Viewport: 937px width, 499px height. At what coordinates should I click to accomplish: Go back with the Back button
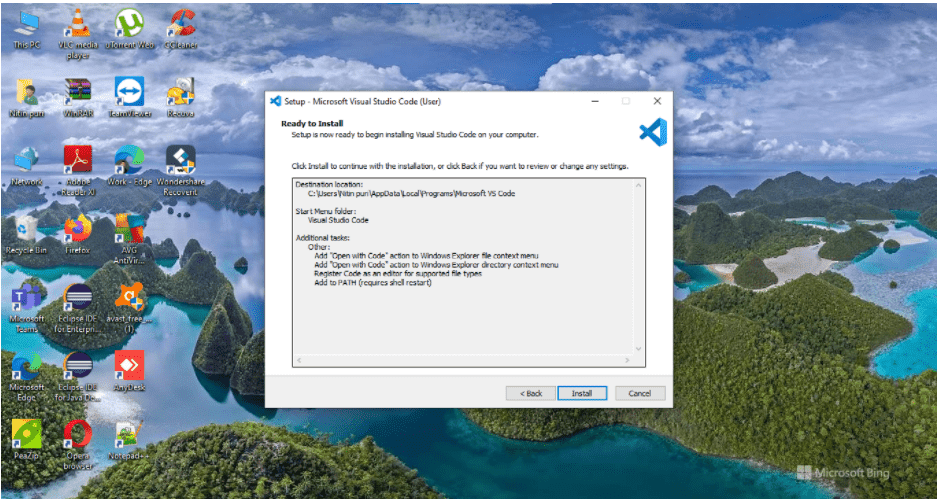tap(531, 393)
